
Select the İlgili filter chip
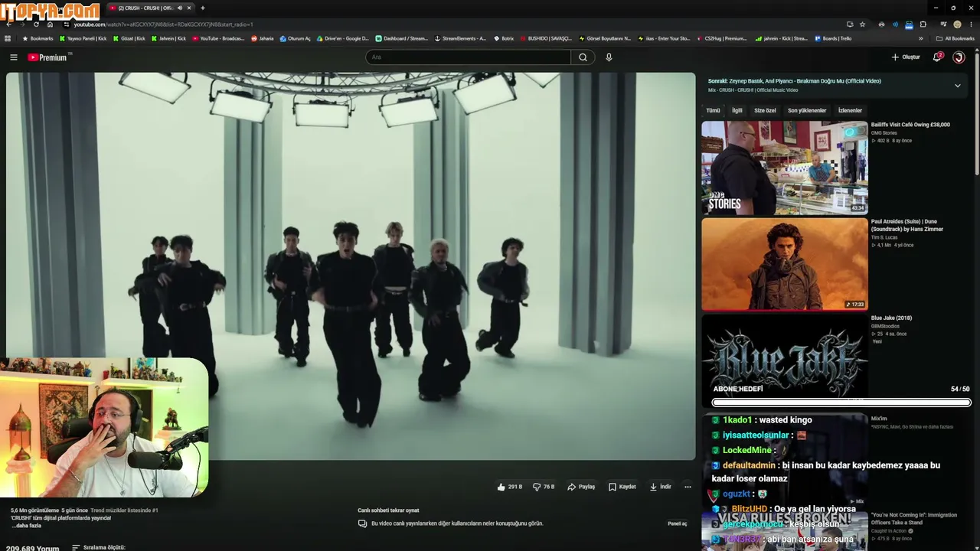(737, 110)
